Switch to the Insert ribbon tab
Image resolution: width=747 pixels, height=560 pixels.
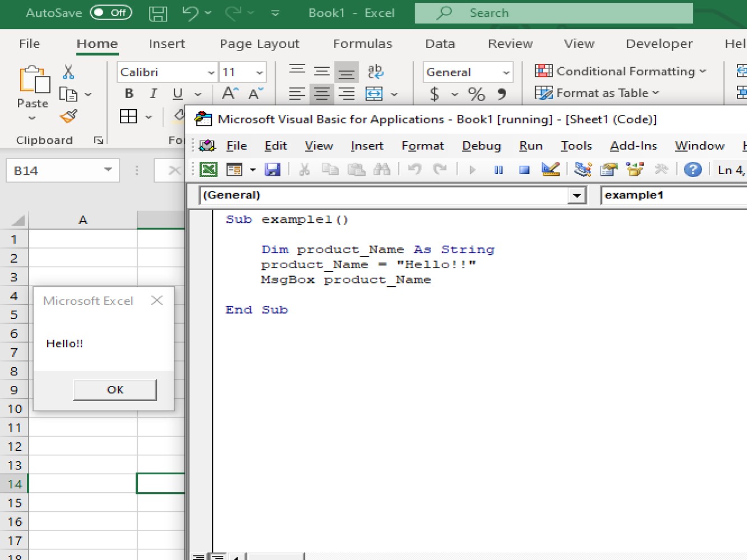(167, 44)
